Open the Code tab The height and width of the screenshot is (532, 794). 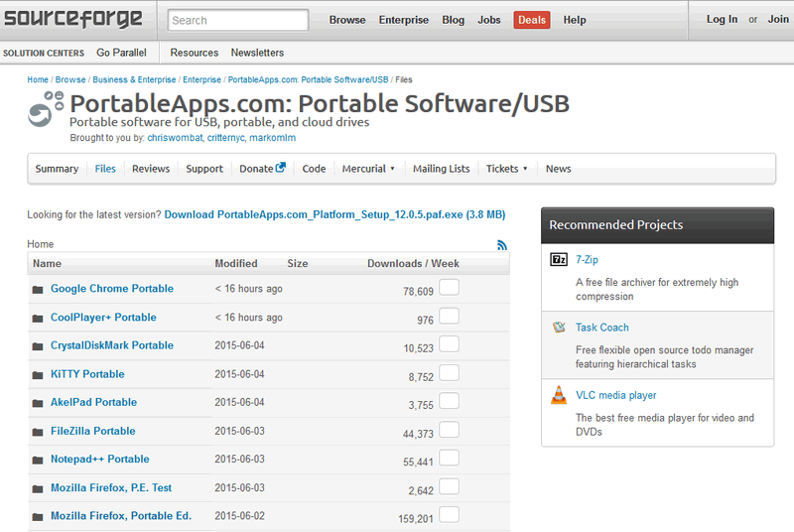point(314,169)
